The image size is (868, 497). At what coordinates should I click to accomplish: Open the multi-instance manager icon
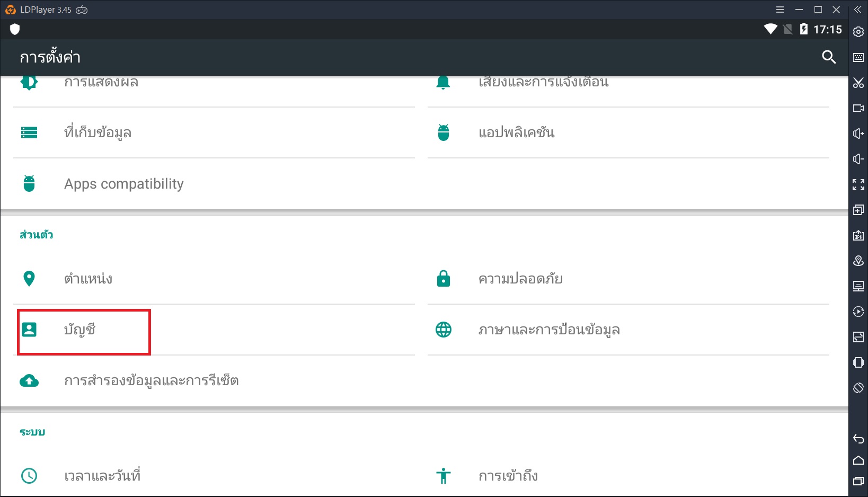coord(858,210)
